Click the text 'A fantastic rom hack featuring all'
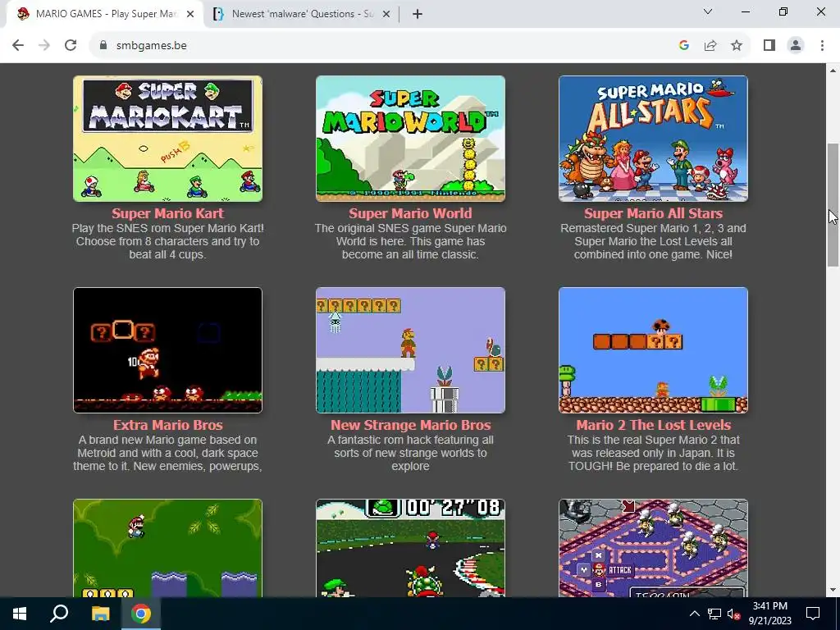The image size is (840, 630). (x=410, y=440)
